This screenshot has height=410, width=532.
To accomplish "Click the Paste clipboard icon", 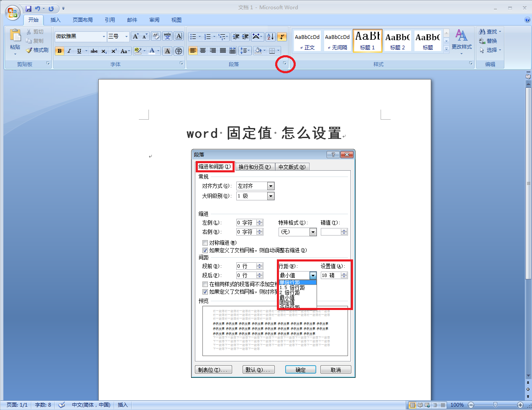I will 15,35.
